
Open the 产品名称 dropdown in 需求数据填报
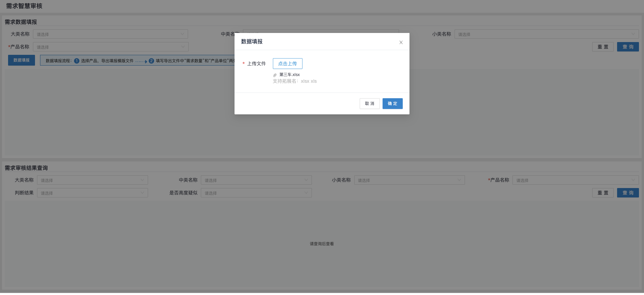click(x=111, y=47)
